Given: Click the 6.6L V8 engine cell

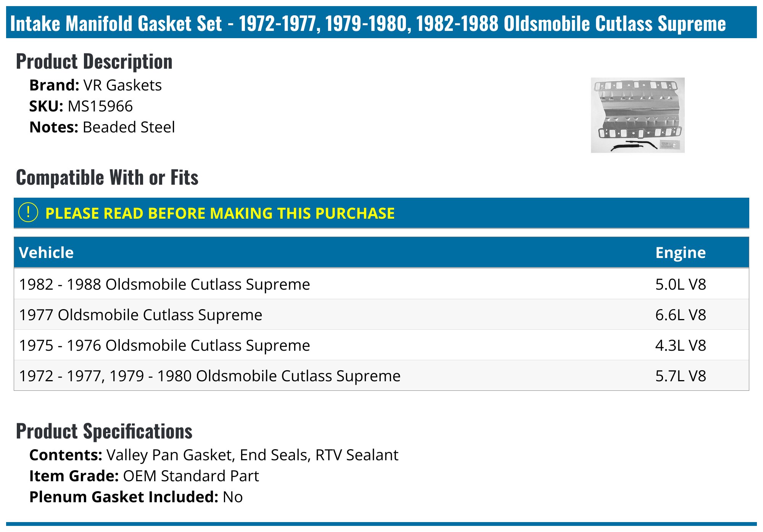Looking at the screenshot, I should (680, 315).
